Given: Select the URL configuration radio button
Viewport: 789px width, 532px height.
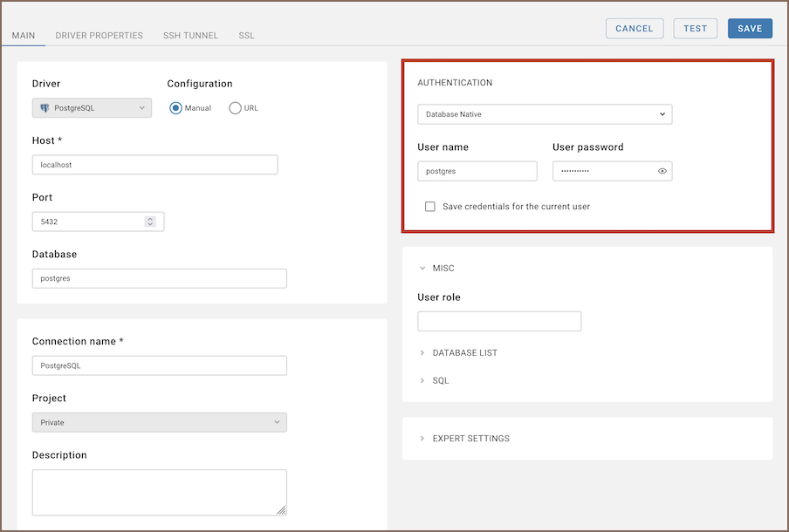Looking at the screenshot, I should coord(235,108).
